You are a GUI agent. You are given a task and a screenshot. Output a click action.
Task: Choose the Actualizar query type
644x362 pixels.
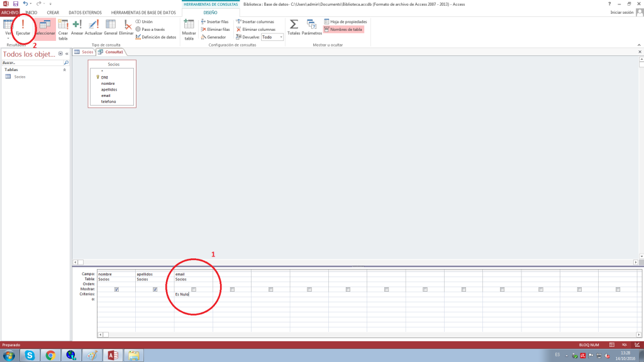click(x=93, y=28)
